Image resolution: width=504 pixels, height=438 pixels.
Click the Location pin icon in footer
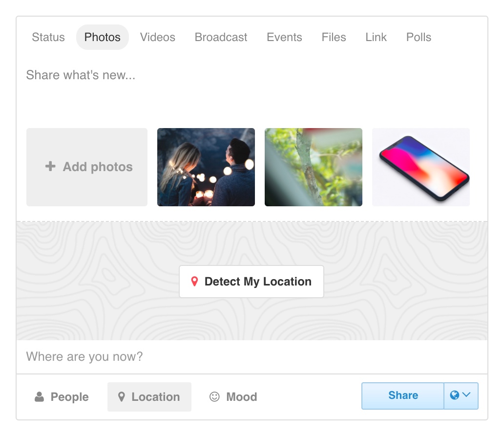[x=121, y=397]
